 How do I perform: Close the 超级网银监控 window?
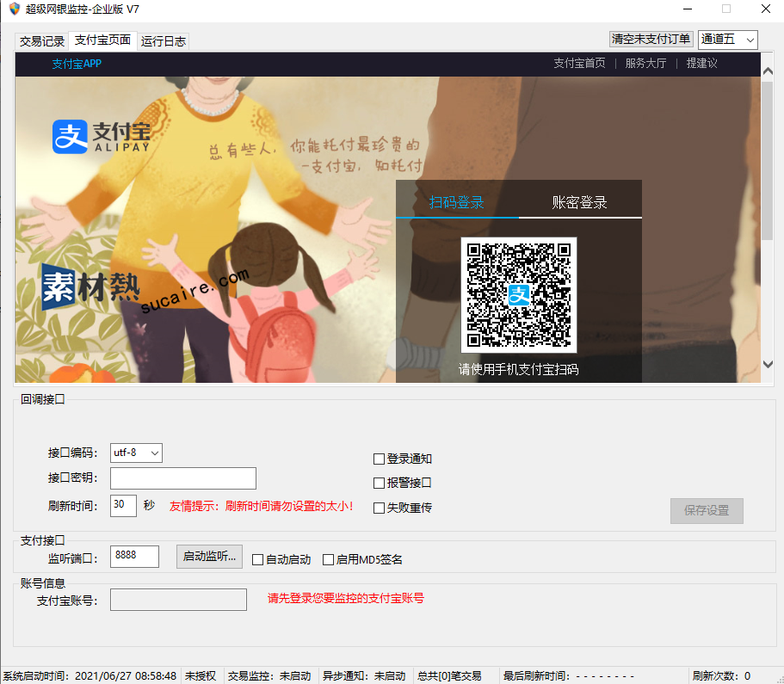click(766, 9)
